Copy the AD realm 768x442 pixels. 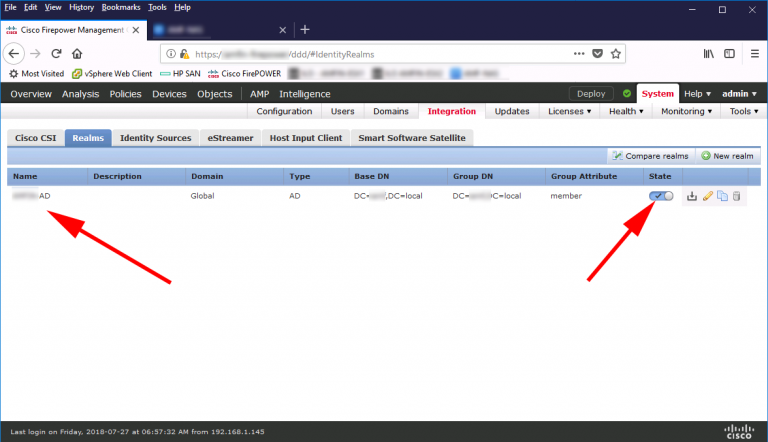722,196
